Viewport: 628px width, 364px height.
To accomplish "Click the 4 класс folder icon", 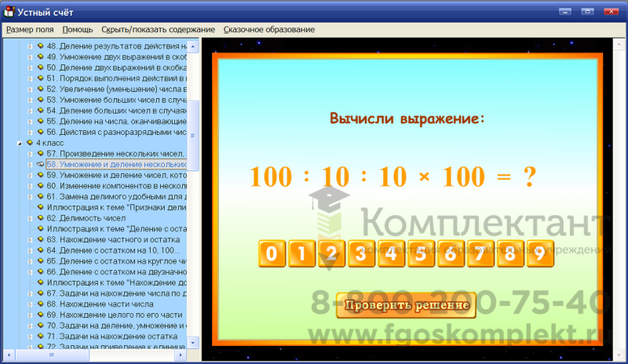I will point(30,143).
